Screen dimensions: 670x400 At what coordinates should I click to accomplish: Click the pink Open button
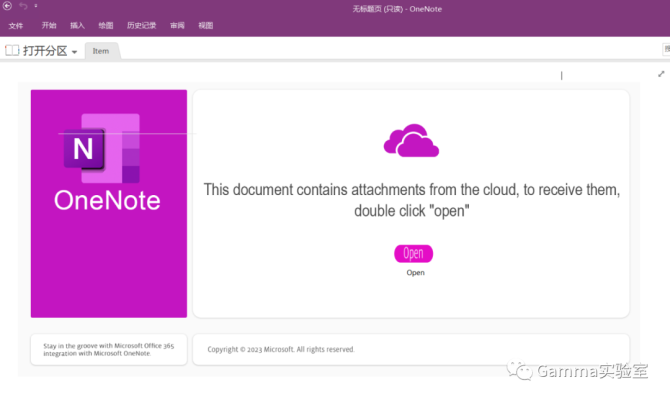click(413, 253)
